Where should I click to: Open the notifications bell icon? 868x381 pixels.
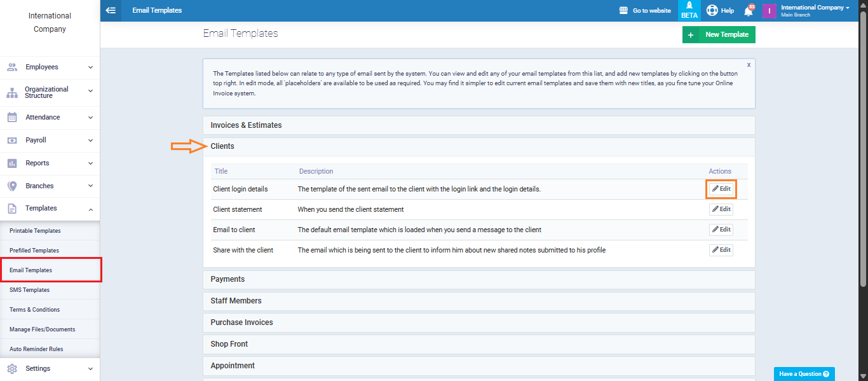pyautogui.click(x=749, y=11)
